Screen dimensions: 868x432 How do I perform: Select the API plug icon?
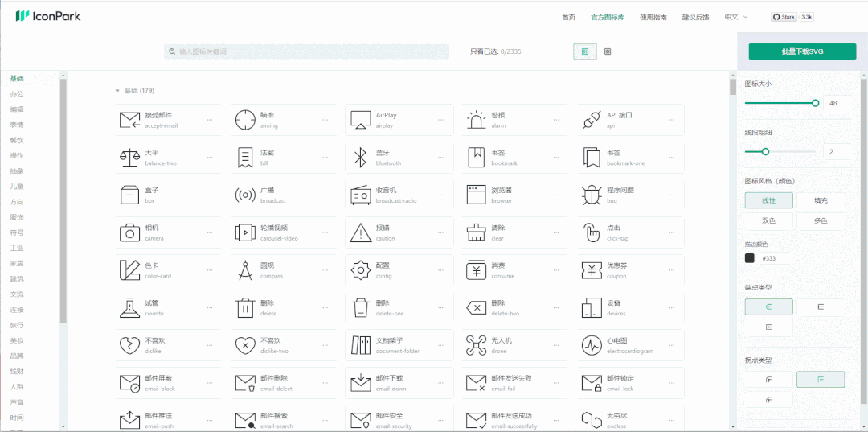[x=592, y=120]
